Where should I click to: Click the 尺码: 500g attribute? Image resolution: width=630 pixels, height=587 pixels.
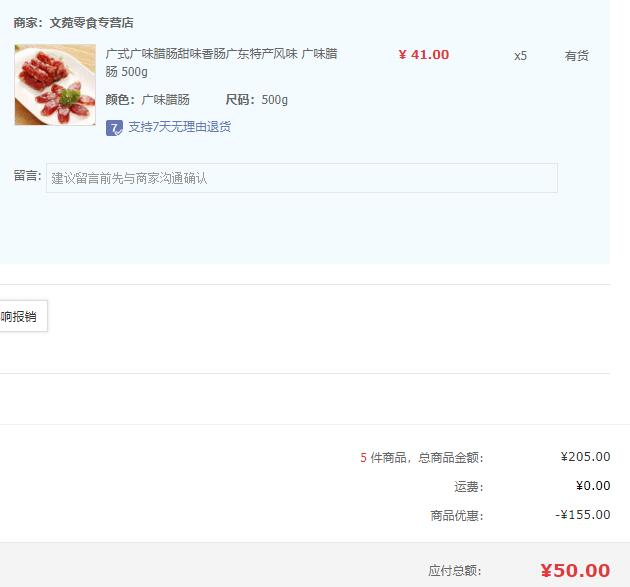click(257, 100)
